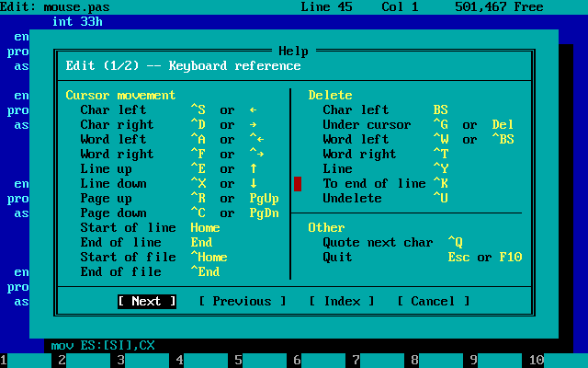Click the '^S' shortcut text
The width and height of the screenshot is (588, 368).
pos(198,109)
